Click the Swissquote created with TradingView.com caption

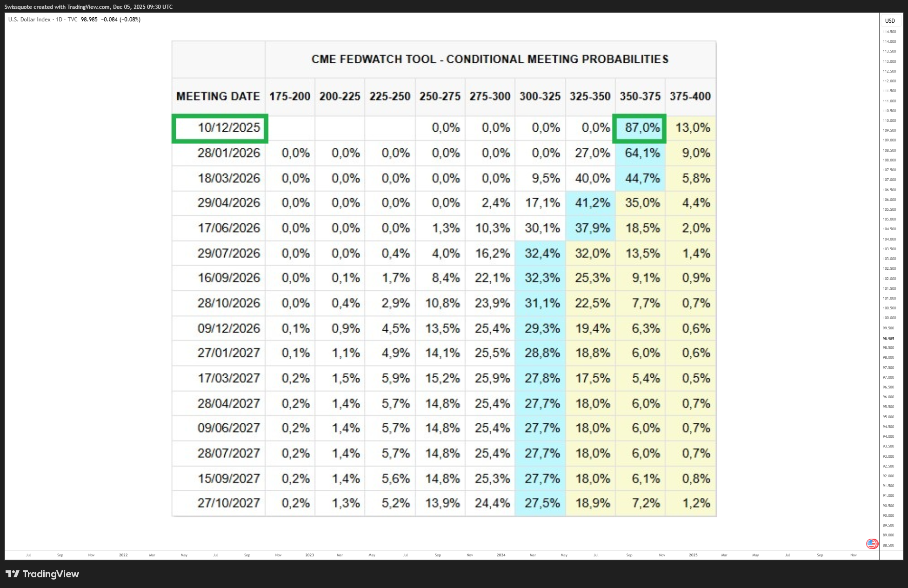point(88,7)
